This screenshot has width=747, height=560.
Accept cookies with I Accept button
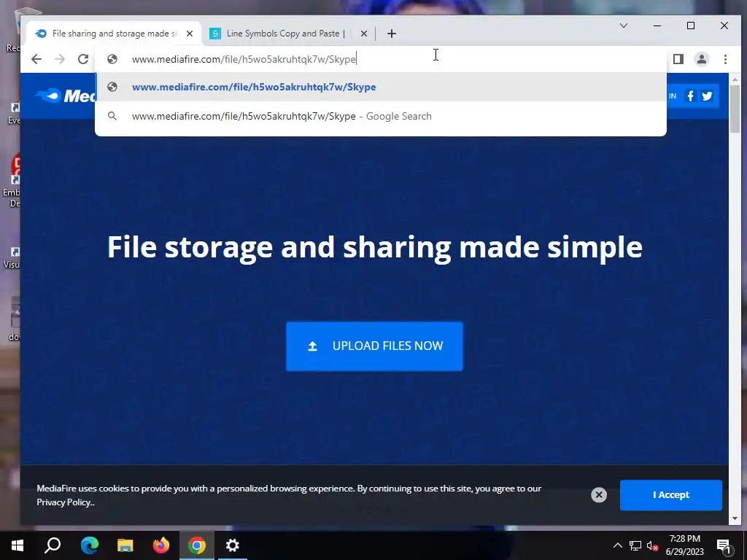(671, 495)
